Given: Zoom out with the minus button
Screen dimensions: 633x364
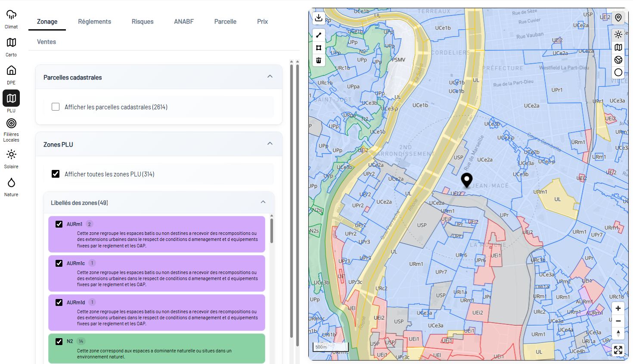Looking at the screenshot, I should click(618, 321).
